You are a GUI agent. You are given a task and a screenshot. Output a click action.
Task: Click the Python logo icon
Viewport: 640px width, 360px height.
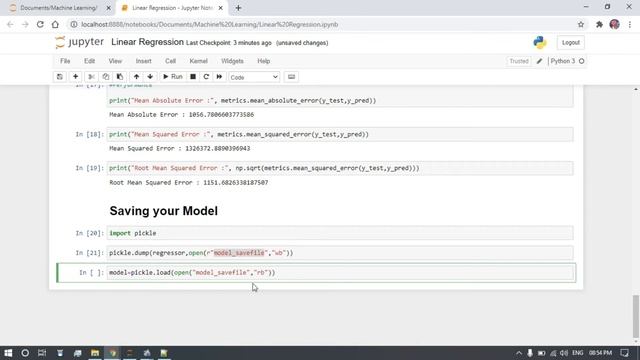pyautogui.click(x=540, y=42)
